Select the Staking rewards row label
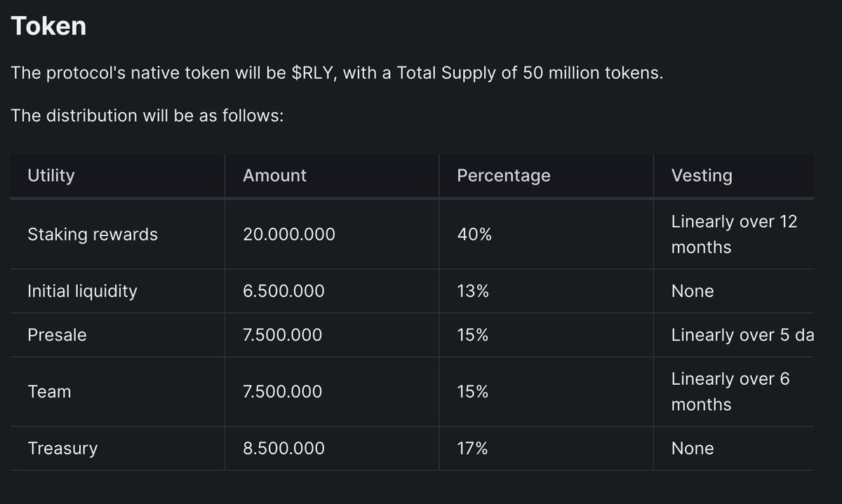 [93, 234]
